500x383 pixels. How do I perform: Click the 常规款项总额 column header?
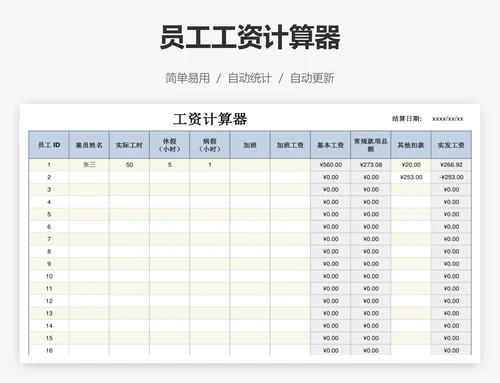click(371, 145)
